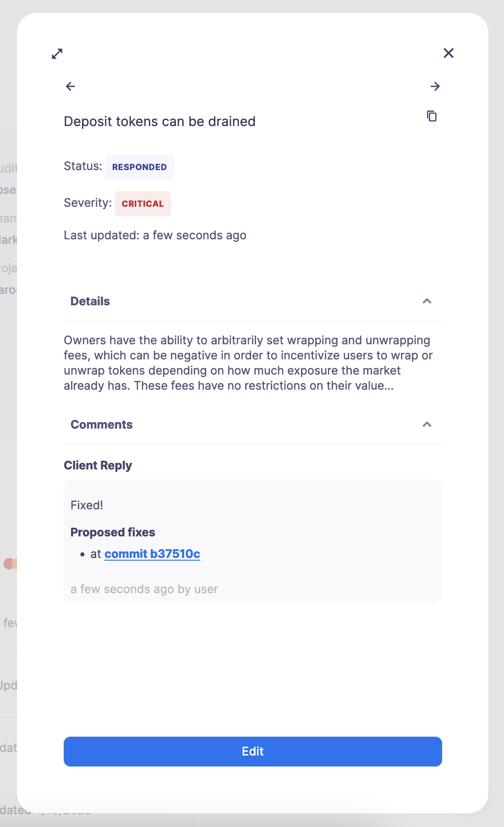Open commit b37510c link
This screenshot has height=827, width=504.
[152, 554]
